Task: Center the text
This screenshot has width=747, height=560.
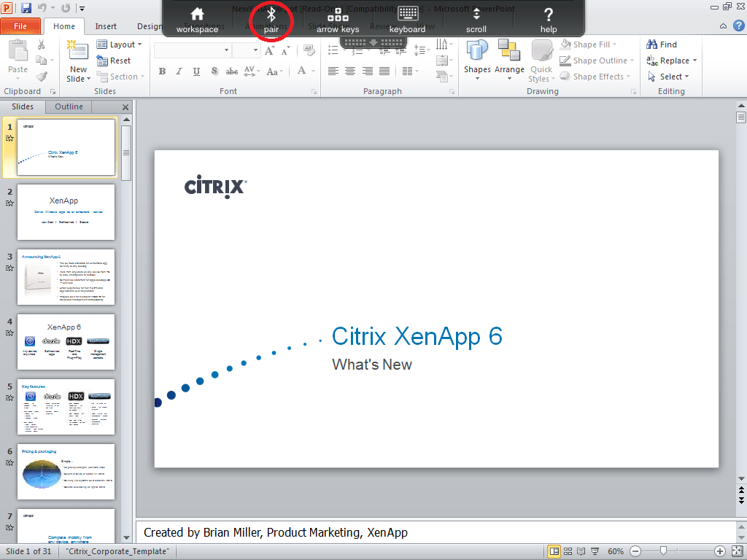Action: click(350, 71)
